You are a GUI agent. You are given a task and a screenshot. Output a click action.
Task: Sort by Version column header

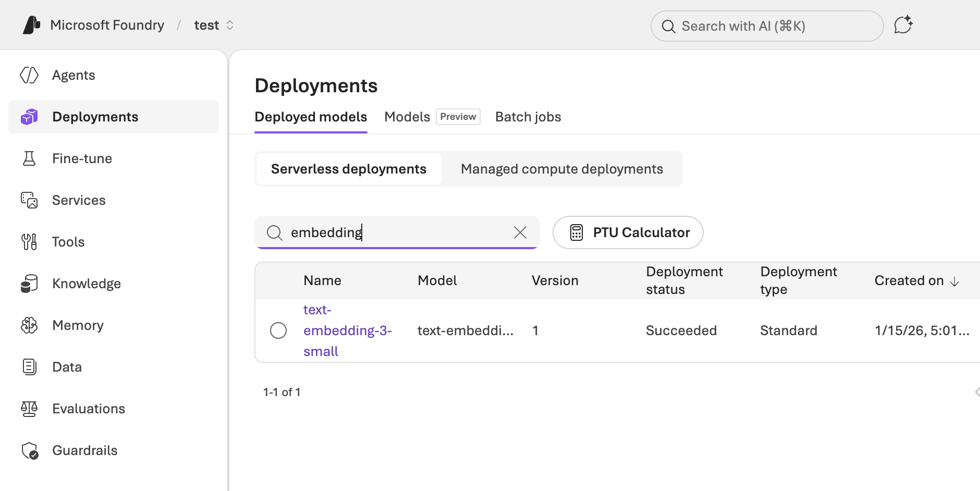(x=555, y=280)
